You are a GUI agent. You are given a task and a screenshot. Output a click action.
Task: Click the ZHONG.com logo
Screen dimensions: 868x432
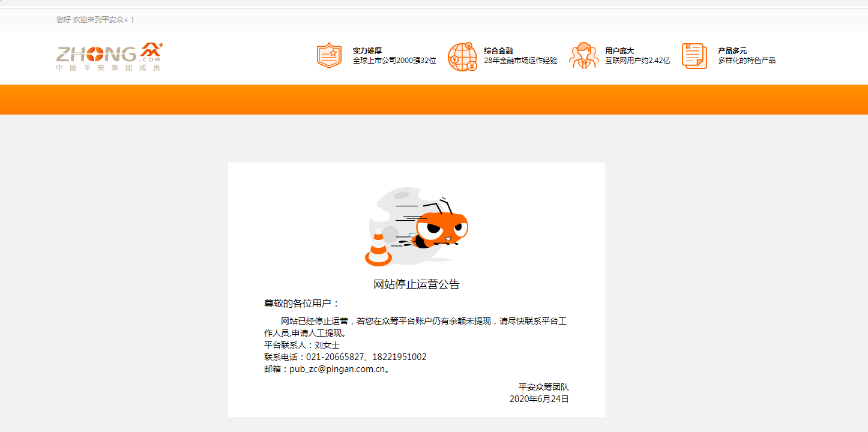tap(107, 57)
